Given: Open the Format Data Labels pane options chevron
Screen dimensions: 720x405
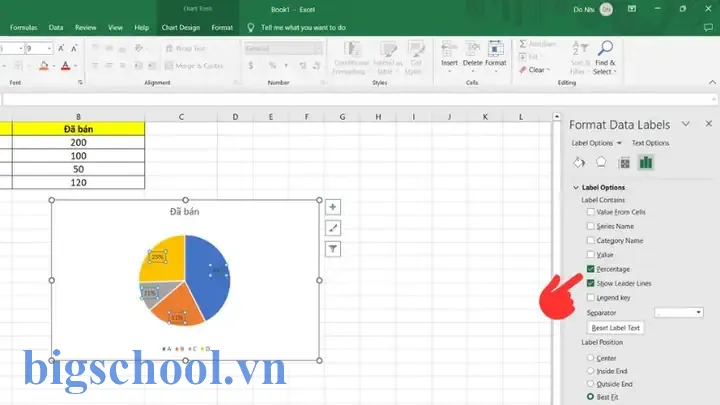Looking at the screenshot, I should click(686, 124).
